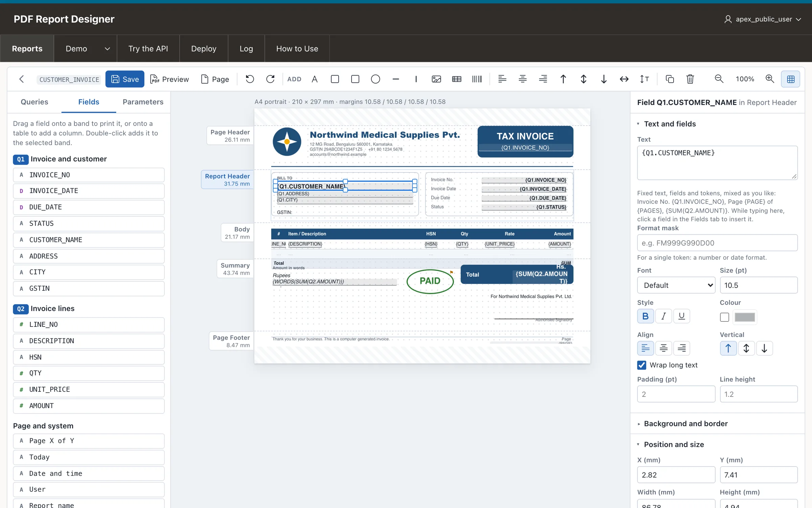This screenshot has height=508, width=812.
Task: Undo the last action in toolbar
Action: click(x=250, y=79)
